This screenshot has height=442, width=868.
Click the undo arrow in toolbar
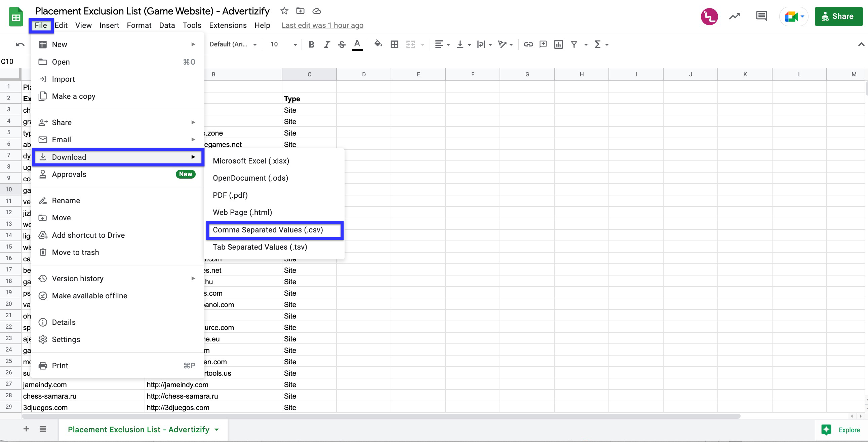coord(20,44)
